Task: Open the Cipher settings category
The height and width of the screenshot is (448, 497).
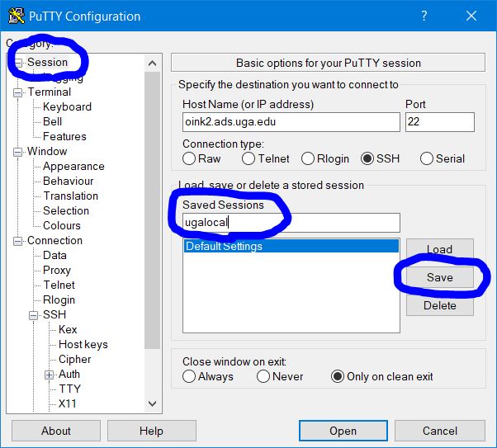Action: coord(75,359)
